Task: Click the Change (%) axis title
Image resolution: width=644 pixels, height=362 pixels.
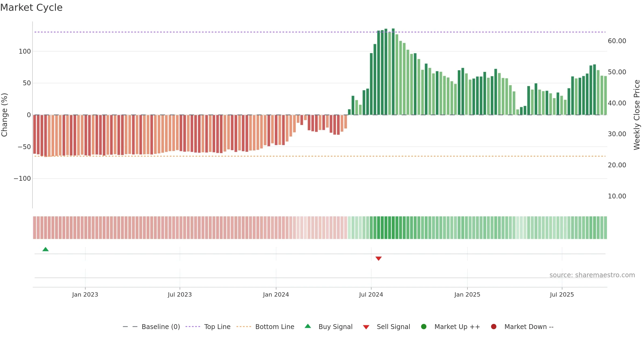Action: 4,115
